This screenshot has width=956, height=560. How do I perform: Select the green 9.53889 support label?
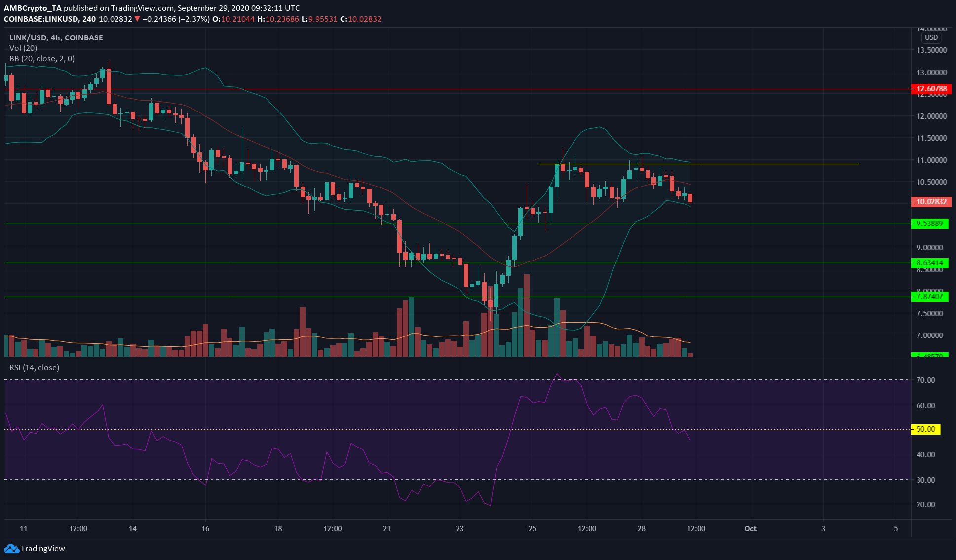[x=930, y=224]
